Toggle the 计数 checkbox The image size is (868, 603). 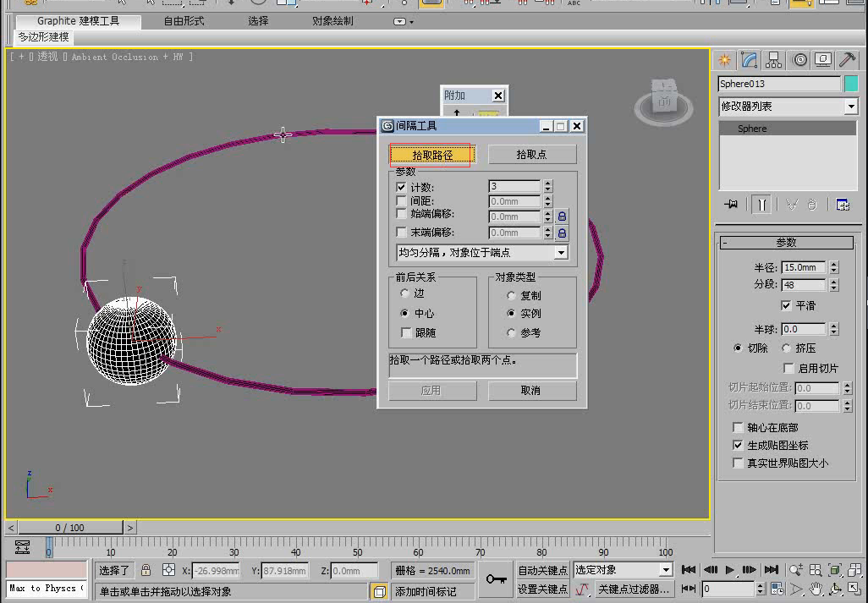click(x=401, y=188)
